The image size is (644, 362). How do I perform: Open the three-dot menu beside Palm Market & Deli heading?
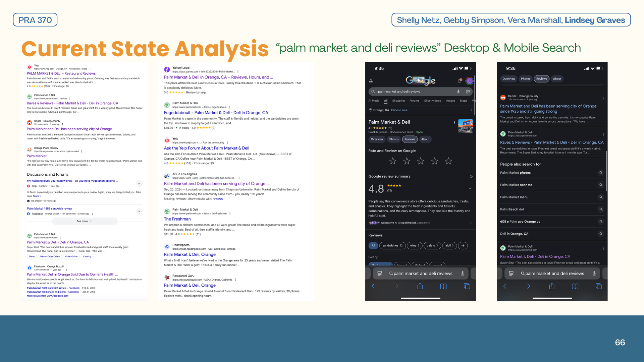[x=454, y=122]
